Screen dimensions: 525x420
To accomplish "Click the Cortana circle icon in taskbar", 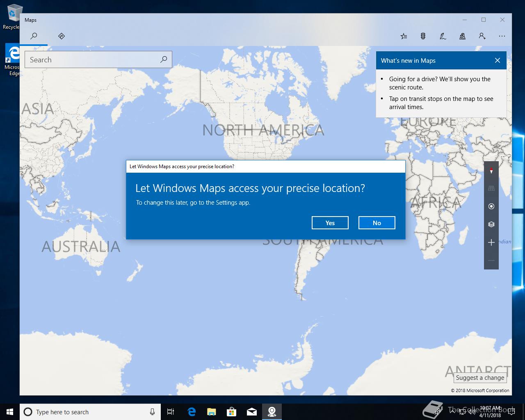I will tap(28, 412).
